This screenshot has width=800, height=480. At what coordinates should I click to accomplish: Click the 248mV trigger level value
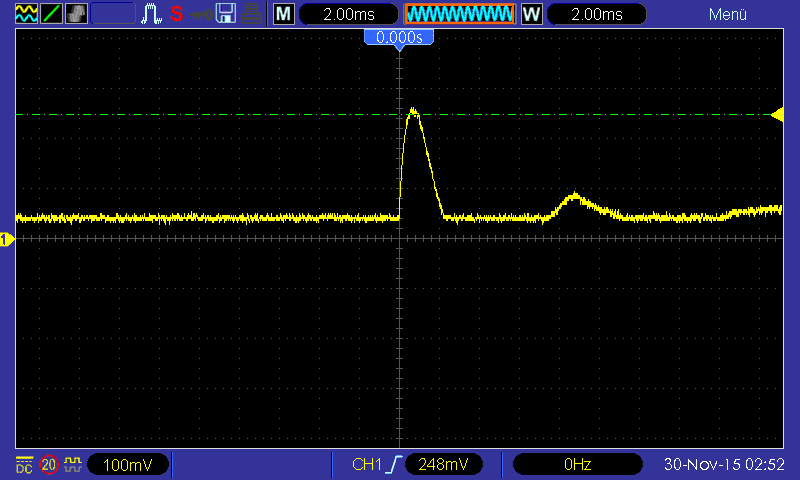coord(443,464)
